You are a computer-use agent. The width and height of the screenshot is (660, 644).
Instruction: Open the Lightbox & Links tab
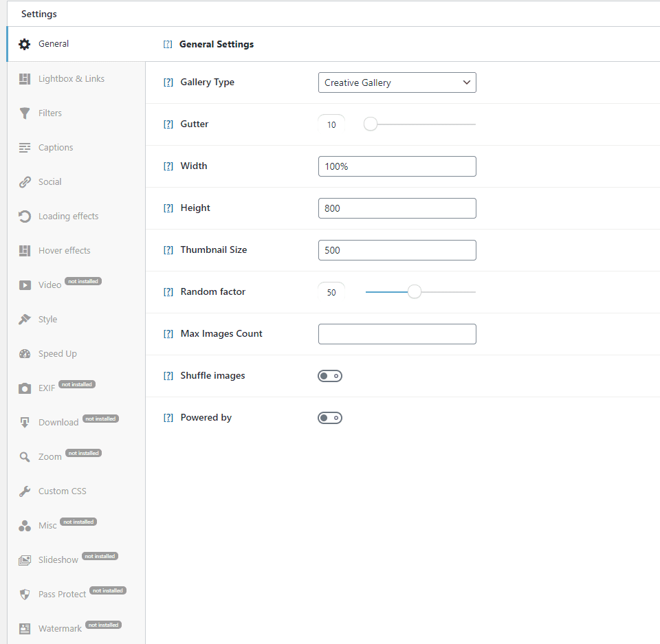pyautogui.click(x=71, y=79)
